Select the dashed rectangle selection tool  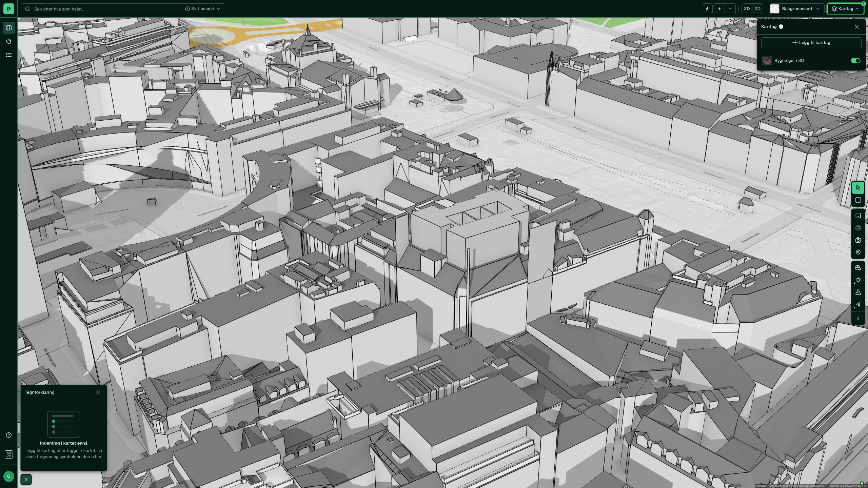coord(858,200)
